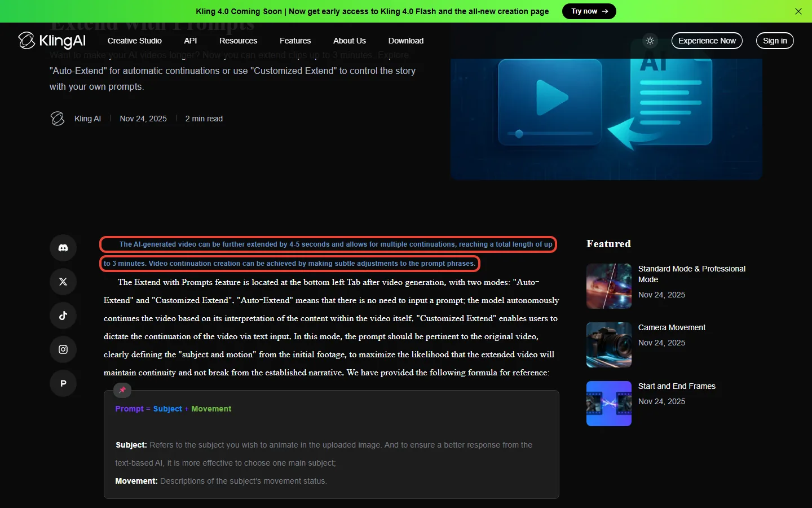This screenshot has width=812, height=508.
Task: Open the Resources menu
Action: [238, 41]
